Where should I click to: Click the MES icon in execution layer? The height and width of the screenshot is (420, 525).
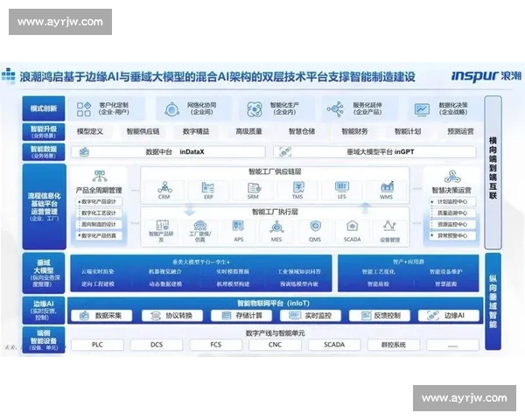pyautogui.click(x=276, y=227)
